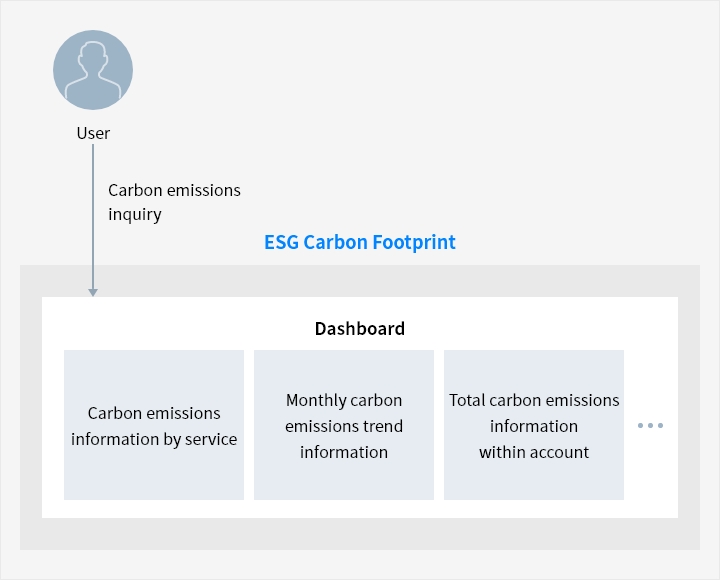Click the User avatar icon

pyautogui.click(x=93, y=70)
